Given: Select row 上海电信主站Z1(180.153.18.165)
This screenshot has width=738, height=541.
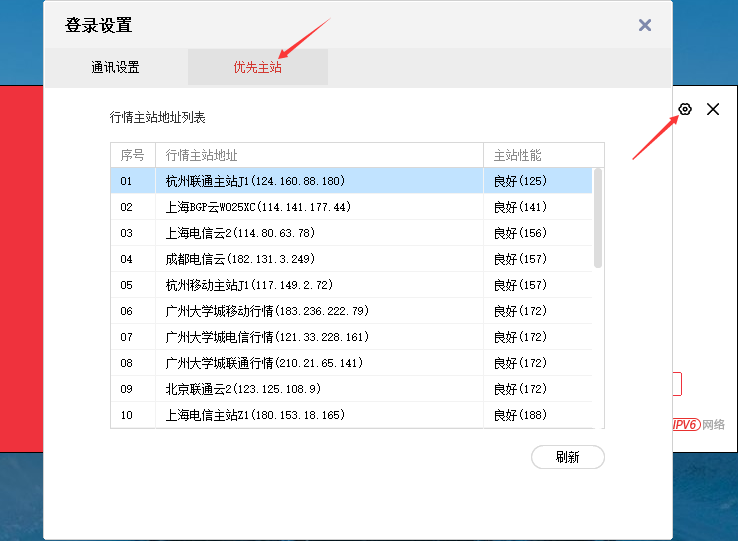Looking at the screenshot, I should (351, 415).
